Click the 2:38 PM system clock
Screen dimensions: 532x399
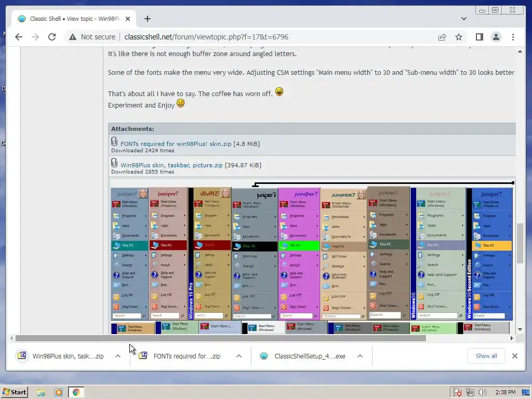(x=505, y=393)
